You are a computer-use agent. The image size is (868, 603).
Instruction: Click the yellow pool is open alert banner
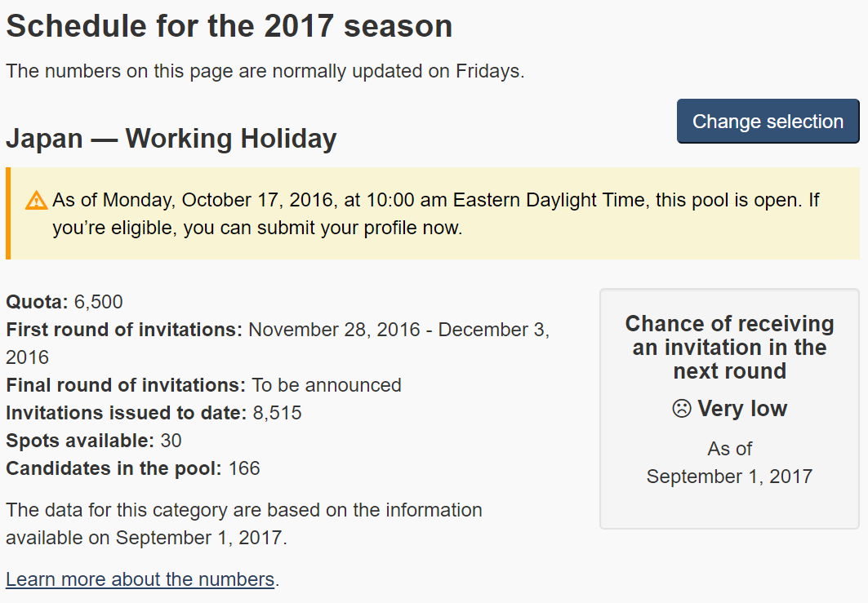[433, 214]
